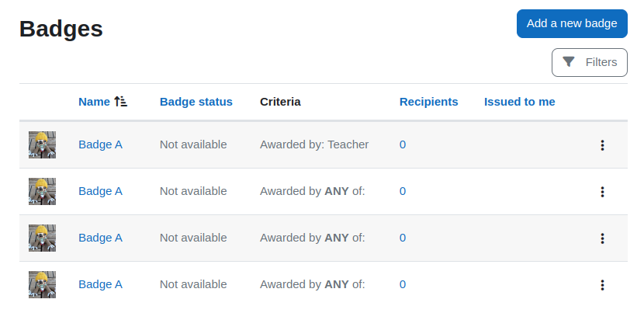The width and height of the screenshot is (644, 327).
Task: Open actions menu for last badge row
Action: pos(602,284)
